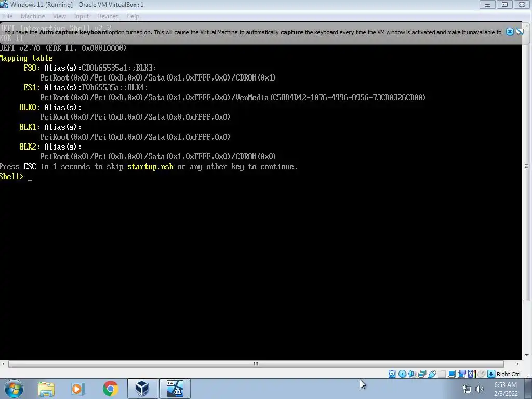Click the horizontal scrollbar thumb

tap(256, 364)
